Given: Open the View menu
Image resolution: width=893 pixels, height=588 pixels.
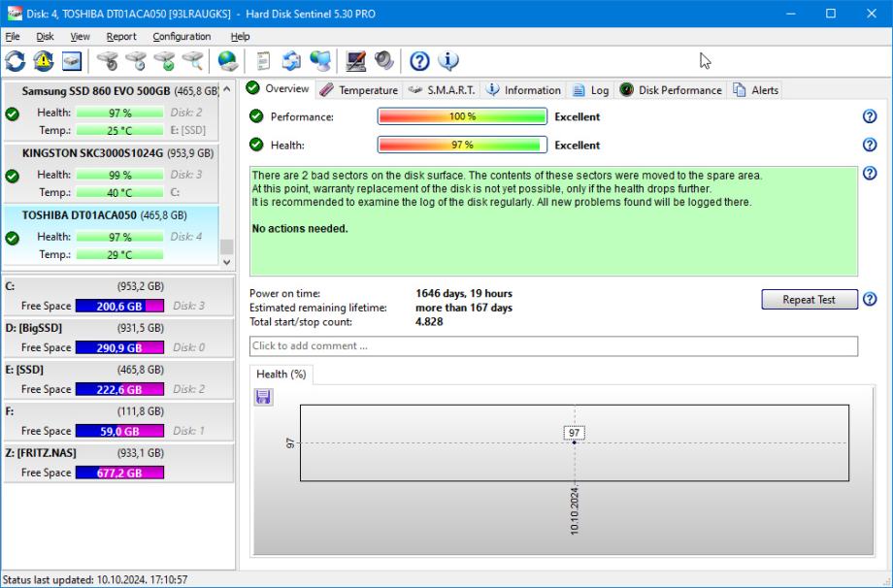Looking at the screenshot, I should (81, 37).
